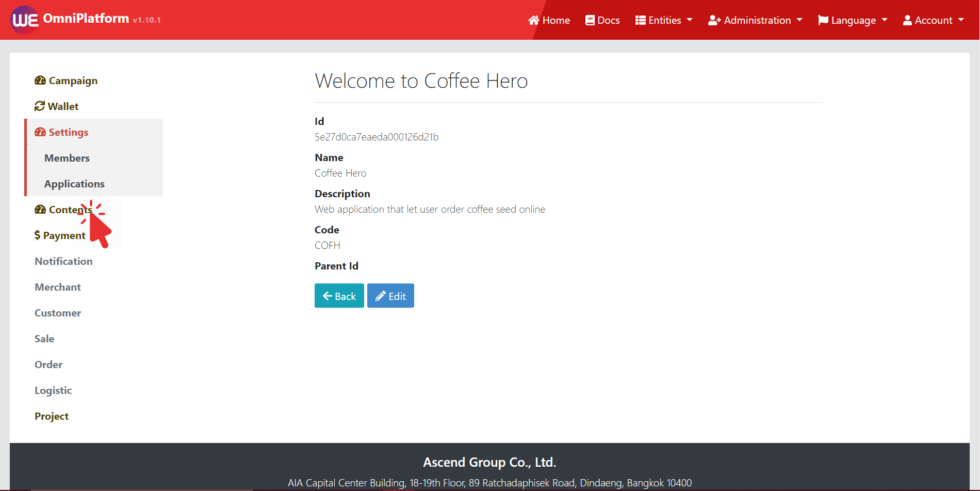Image resolution: width=980 pixels, height=491 pixels.
Task: Click the Payment dollar sign icon
Action: [37, 235]
